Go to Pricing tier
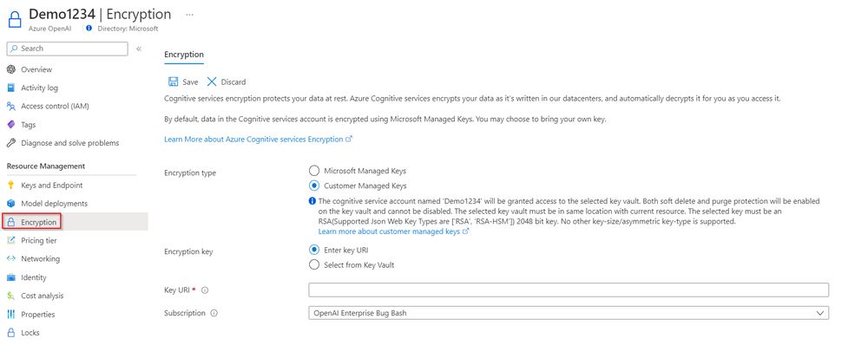The image size is (868, 345). click(x=39, y=240)
